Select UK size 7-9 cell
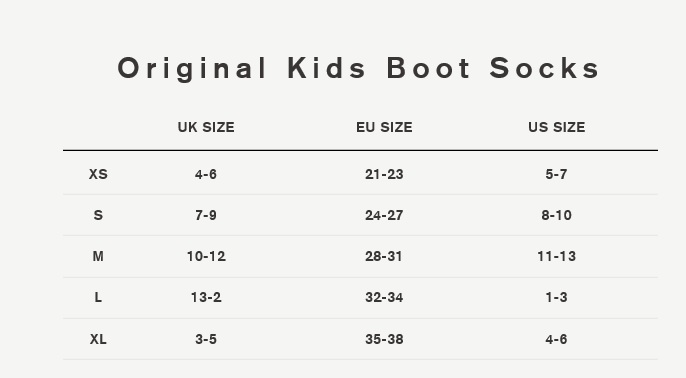 (x=206, y=215)
